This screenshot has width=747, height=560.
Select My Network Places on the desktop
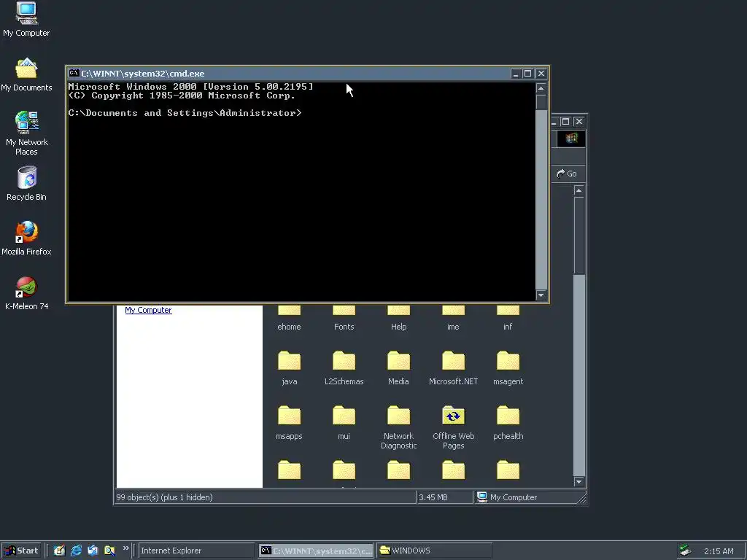26,133
